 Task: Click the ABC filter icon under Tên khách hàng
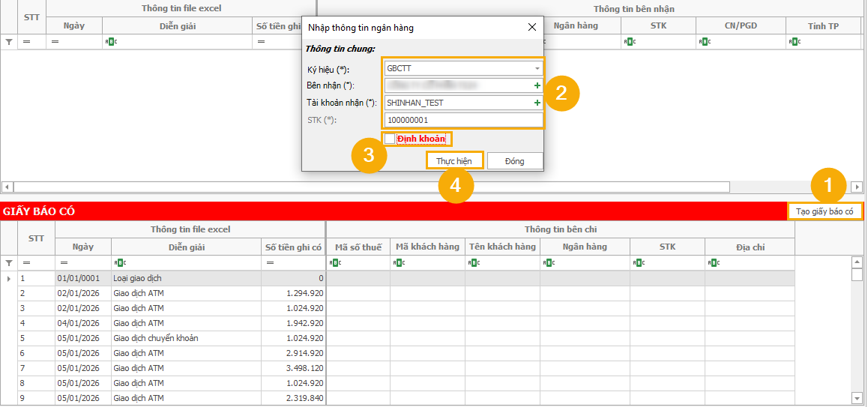point(473,263)
